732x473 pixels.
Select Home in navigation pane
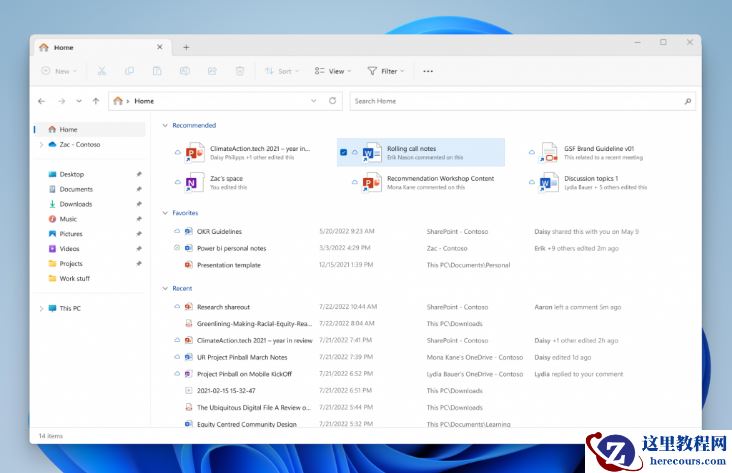pos(90,129)
